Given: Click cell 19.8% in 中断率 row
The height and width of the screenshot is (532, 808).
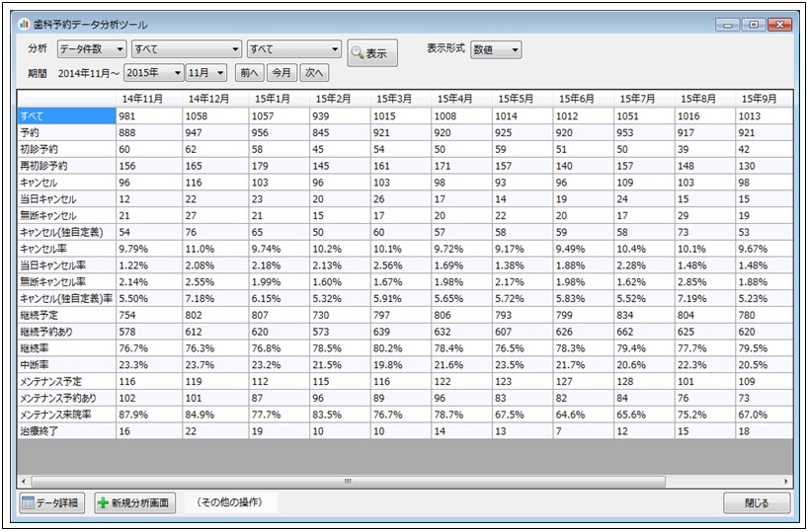Looking at the screenshot, I should point(400,365).
